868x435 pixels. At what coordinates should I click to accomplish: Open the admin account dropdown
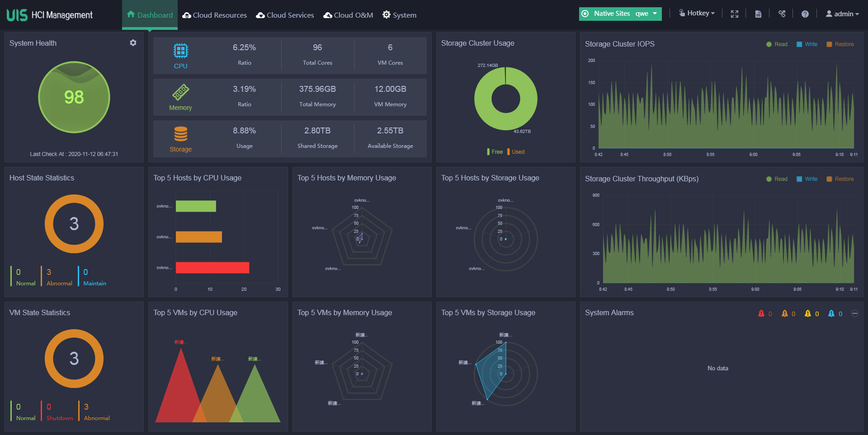pyautogui.click(x=842, y=14)
